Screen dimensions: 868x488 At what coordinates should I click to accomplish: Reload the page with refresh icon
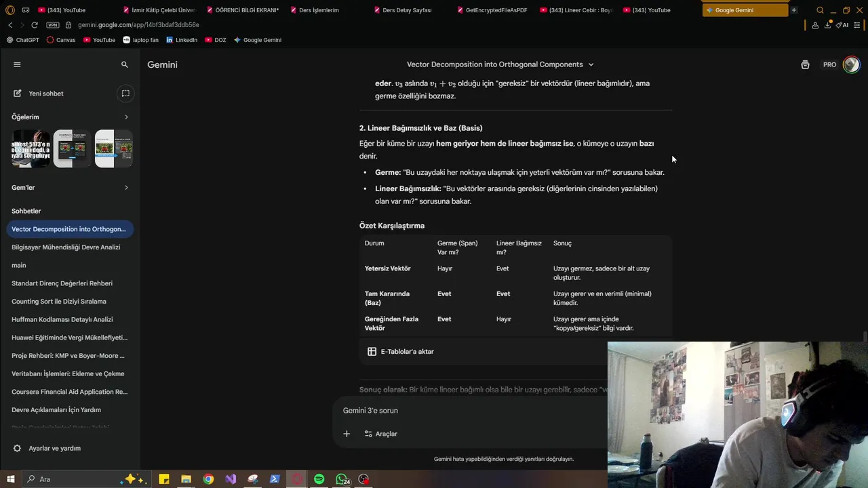[x=35, y=25]
